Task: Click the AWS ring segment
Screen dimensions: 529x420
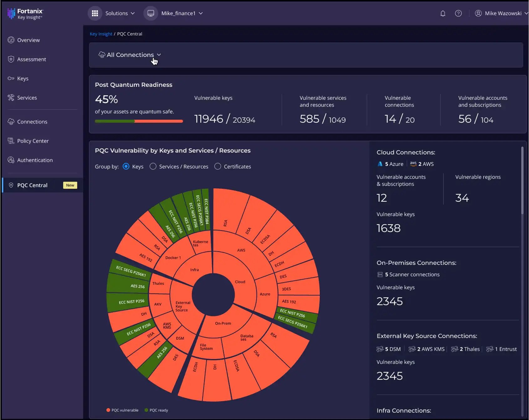Action: point(241,250)
